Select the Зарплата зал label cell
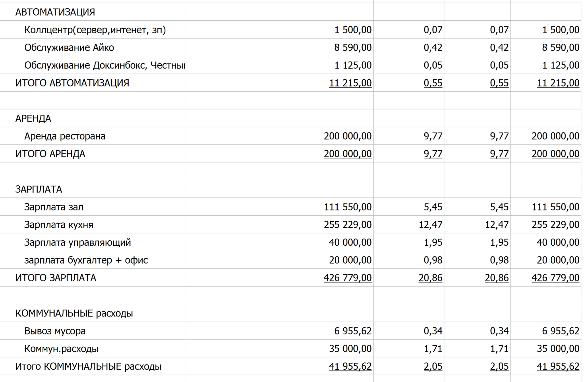 [54, 207]
